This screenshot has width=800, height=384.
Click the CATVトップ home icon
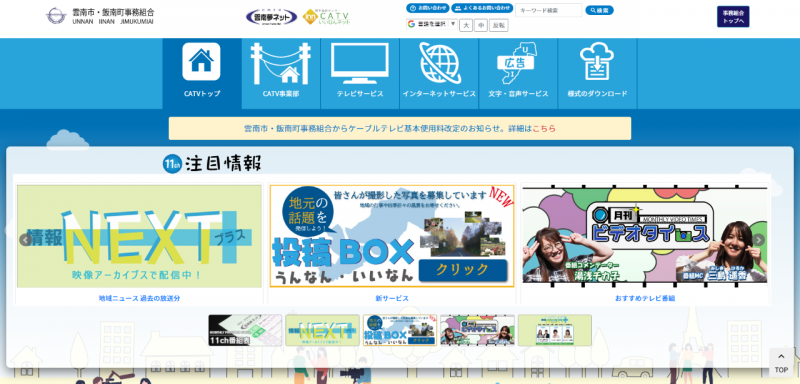pos(202,61)
